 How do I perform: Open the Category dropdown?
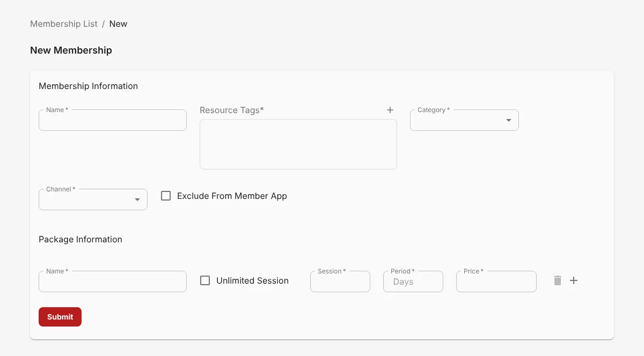coord(464,120)
